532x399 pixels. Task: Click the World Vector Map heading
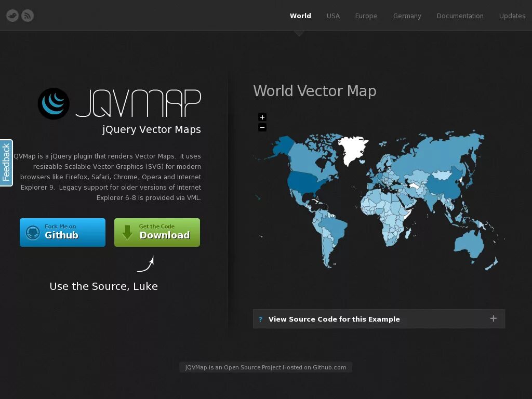(x=315, y=91)
